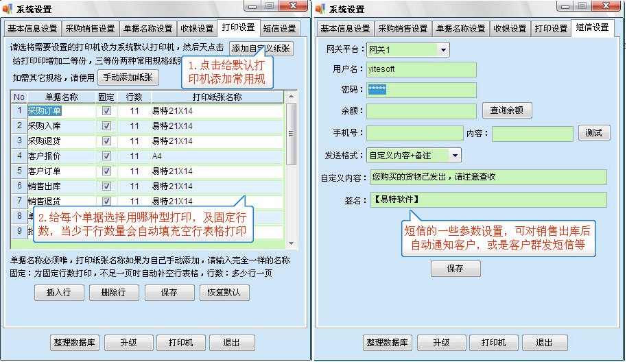Click the app icon in the left window title bar
The width and height of the screenshot is (627, 364).
click(x=8, y=9)
